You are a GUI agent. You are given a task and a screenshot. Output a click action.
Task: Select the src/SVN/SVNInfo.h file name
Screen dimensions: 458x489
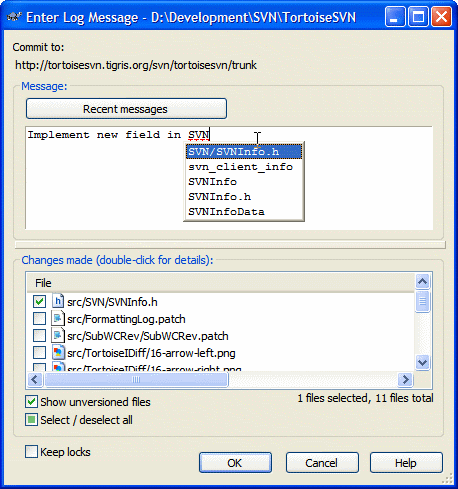112,302
